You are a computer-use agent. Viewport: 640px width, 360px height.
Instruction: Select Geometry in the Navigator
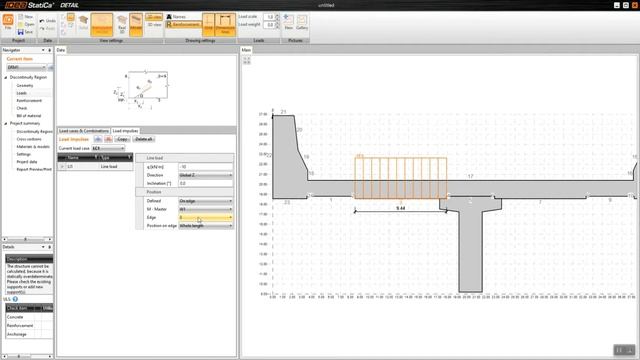[x=24, y=85]
